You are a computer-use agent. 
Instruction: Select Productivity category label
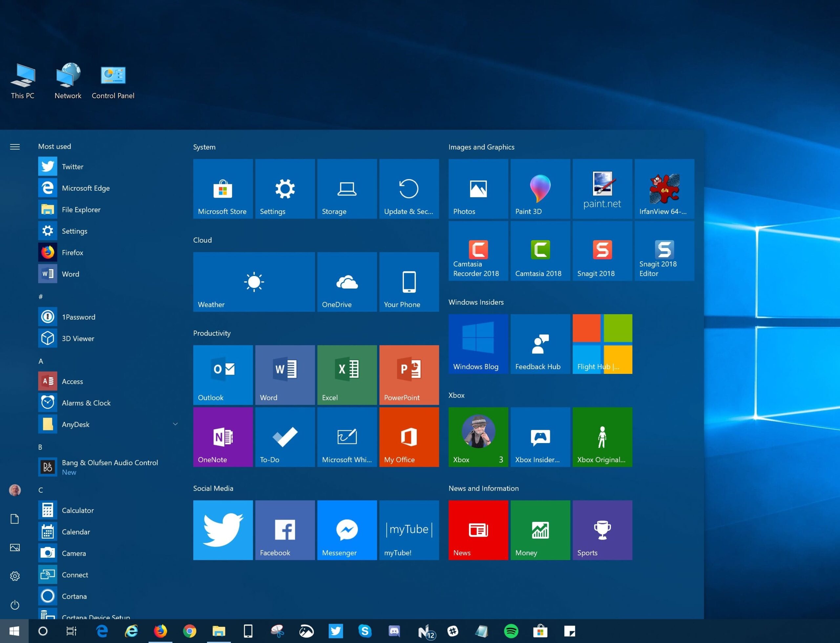211,333
